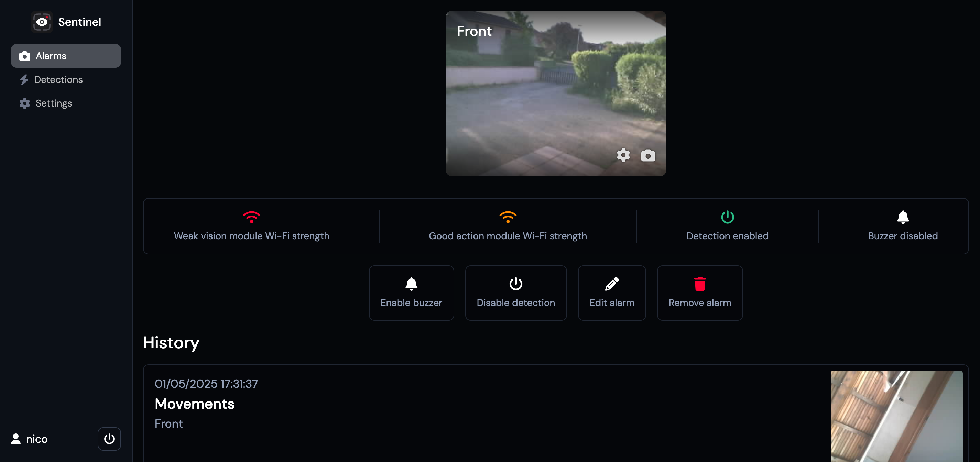
Task: Go to the Detections page
Action: [58, 79]
